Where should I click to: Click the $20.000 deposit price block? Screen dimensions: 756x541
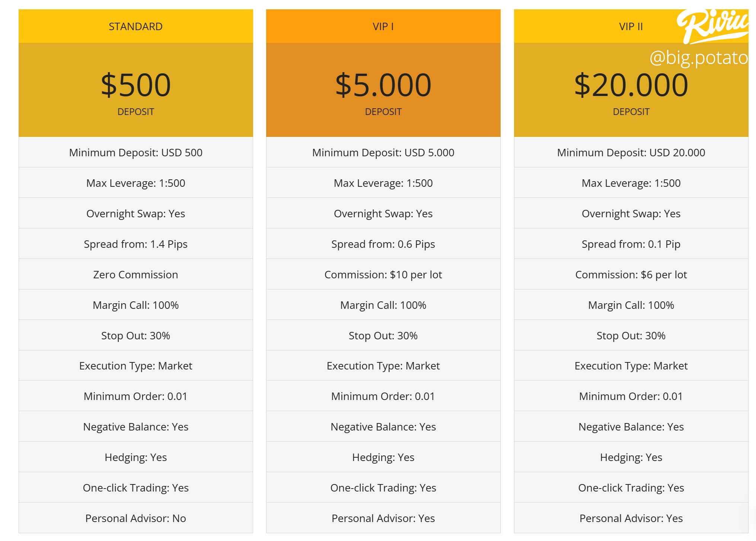[631, 85]
